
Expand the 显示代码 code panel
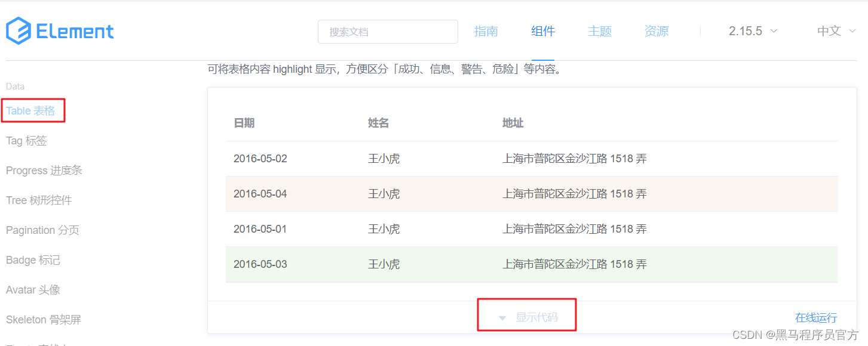coord(537,317)
